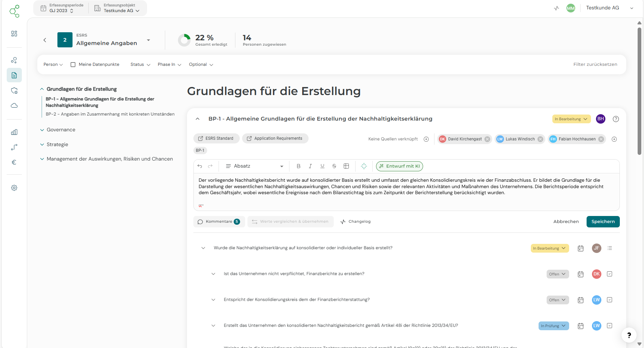
Task: Click the Italic formatting icon
Action: (x=310, y=166)
